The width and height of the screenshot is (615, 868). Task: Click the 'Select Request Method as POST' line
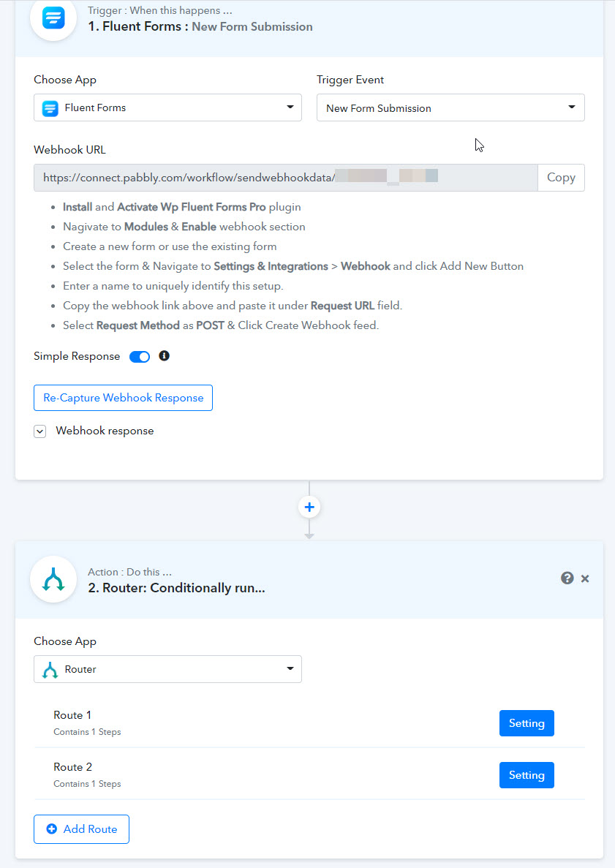(221, 325)
